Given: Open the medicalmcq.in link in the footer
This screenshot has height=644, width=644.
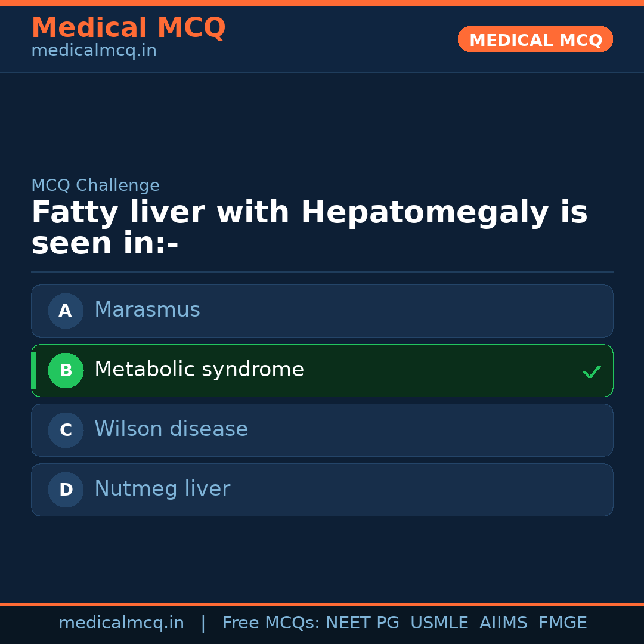Looking at the screenshot, I should (x=121, y=623).
